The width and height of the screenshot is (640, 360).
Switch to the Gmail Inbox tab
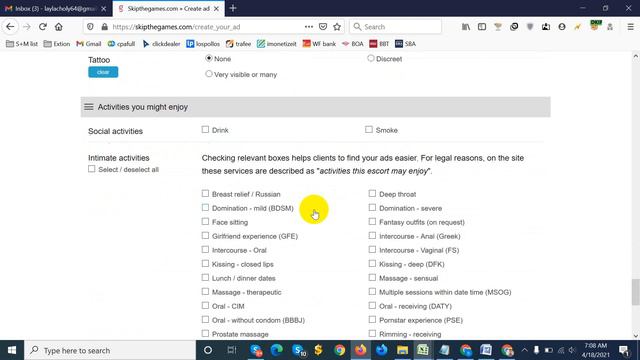coord(56,8)
